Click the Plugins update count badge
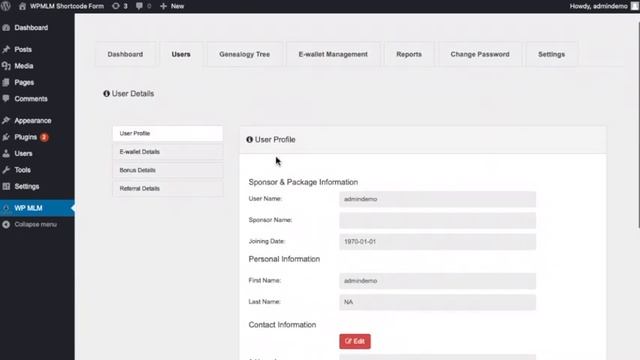640x360 pixels. 44,137
